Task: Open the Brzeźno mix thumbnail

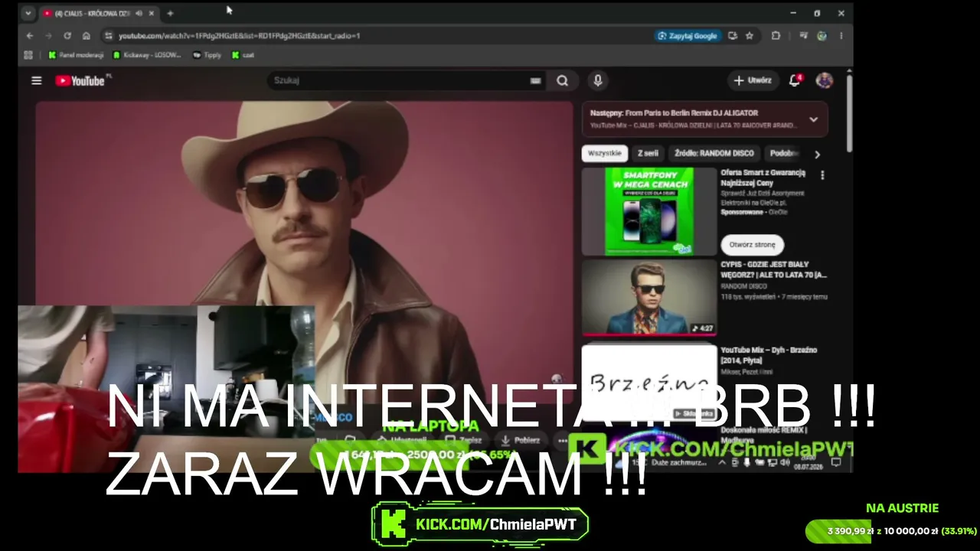Action: coord(649,383)
